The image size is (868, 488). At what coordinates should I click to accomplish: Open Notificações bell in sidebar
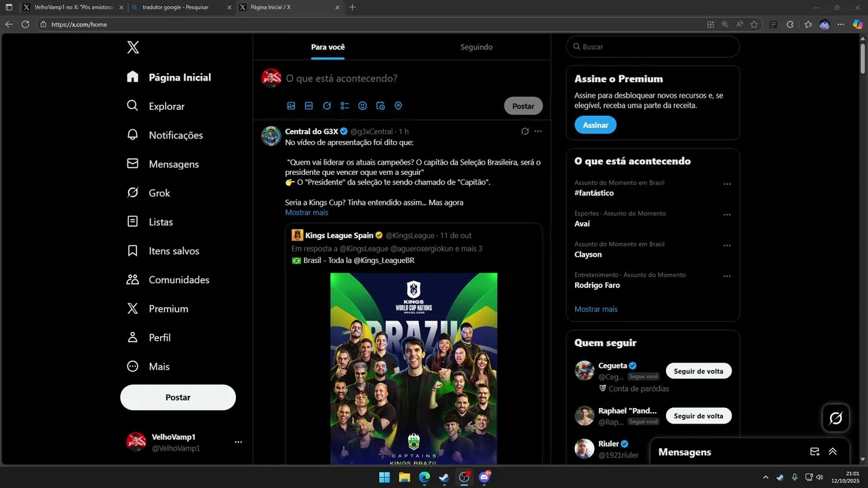165,135
